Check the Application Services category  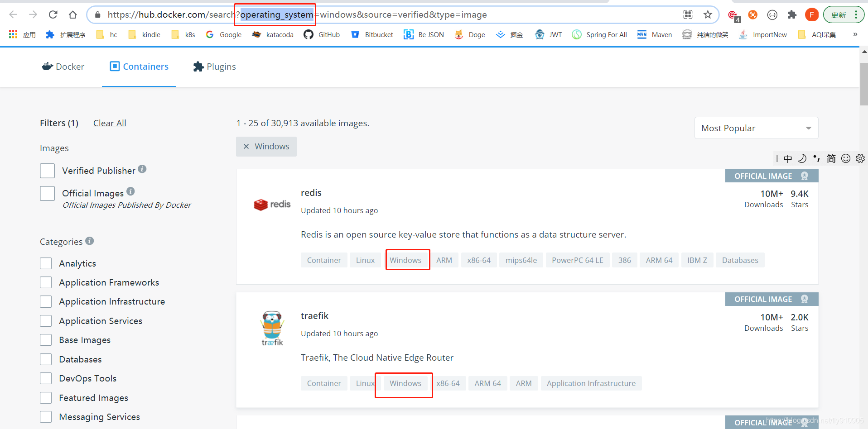coord(46,321)
